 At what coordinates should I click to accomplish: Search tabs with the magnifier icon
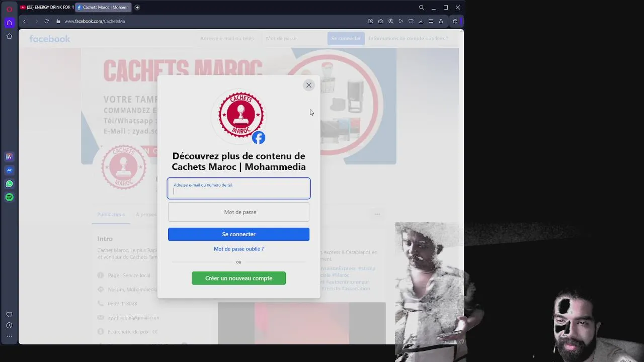[x=422, y=8]
